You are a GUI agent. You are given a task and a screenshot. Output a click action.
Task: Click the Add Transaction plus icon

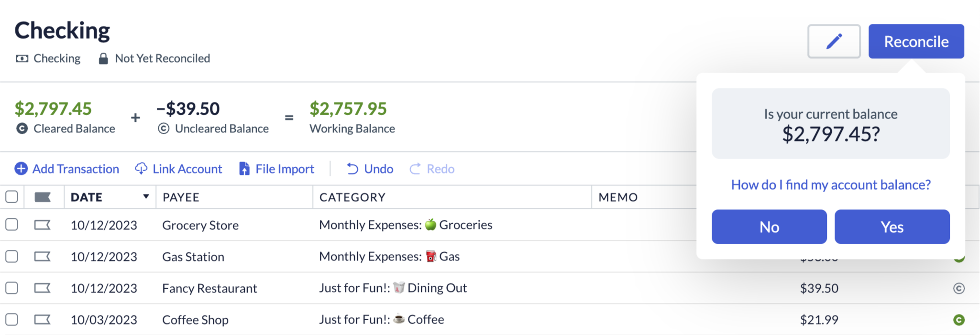tap(21, 169)
